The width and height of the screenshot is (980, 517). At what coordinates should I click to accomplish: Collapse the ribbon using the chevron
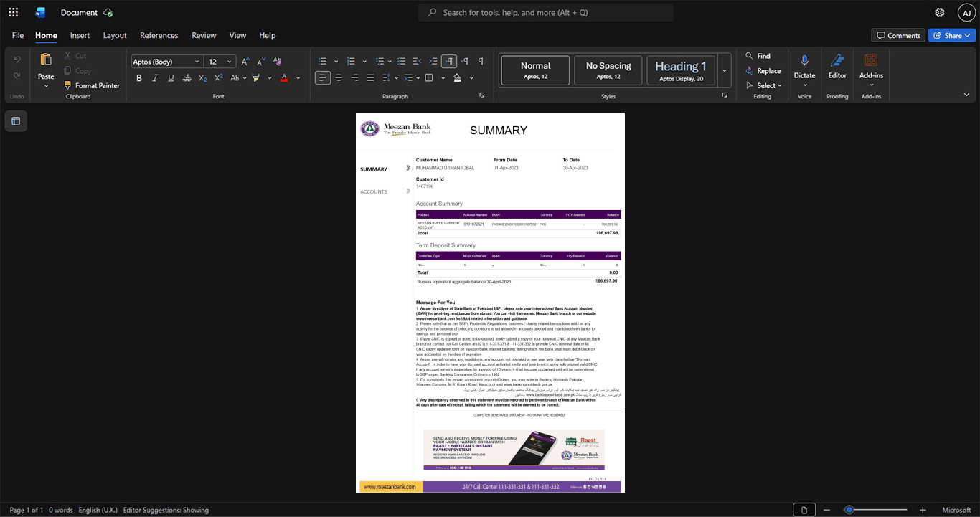967,95
